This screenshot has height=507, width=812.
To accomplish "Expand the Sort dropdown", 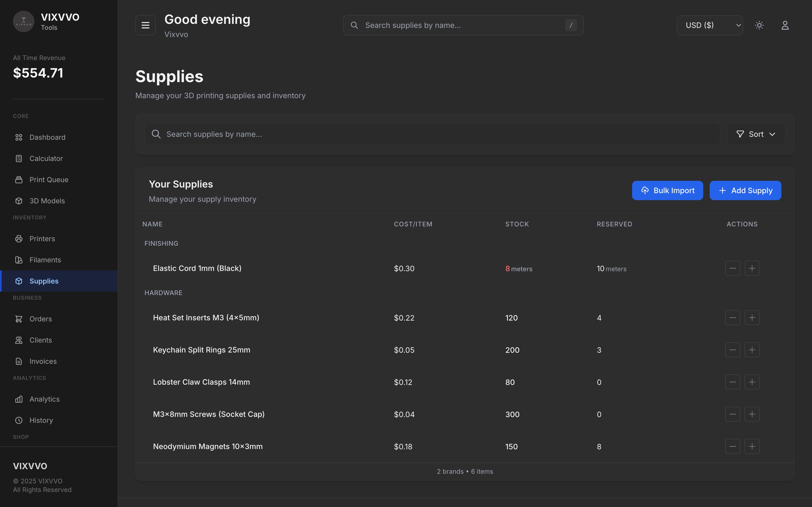I will [756, 134].
